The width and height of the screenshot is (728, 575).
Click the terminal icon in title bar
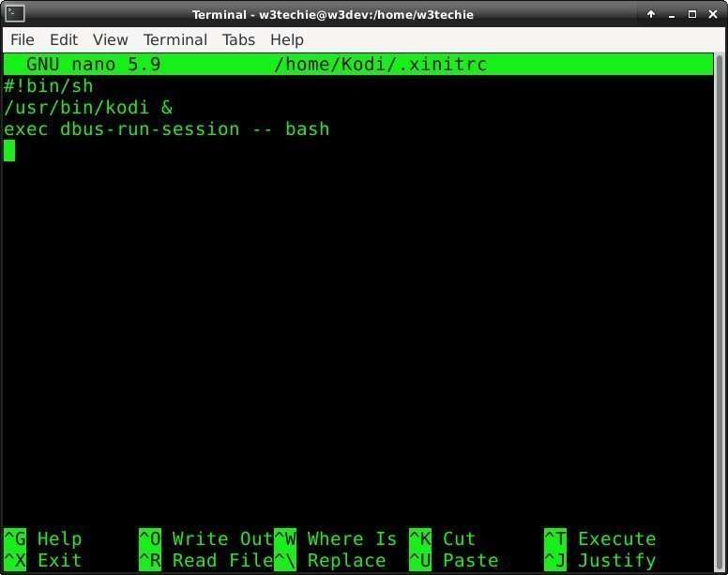15,14
